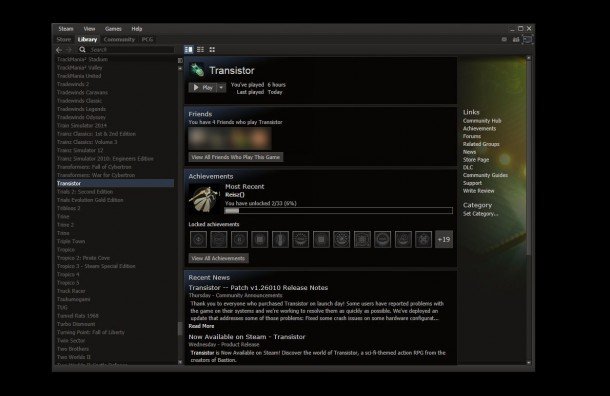The height and width of the screenshot is (396, 610).
Task: Open the Related Groups link
Action: [x=481, y=144]
